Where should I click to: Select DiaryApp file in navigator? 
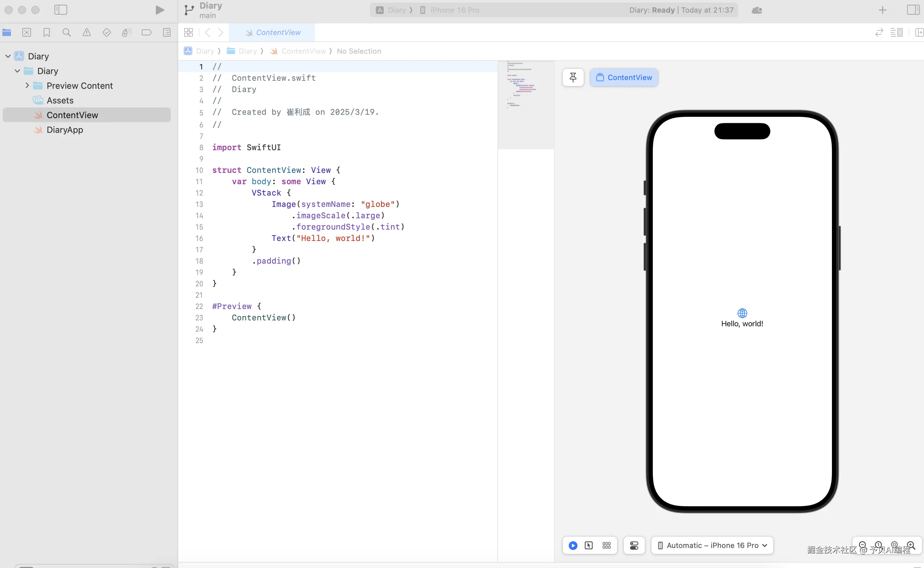pyautogui.click(x=65, y=130)
